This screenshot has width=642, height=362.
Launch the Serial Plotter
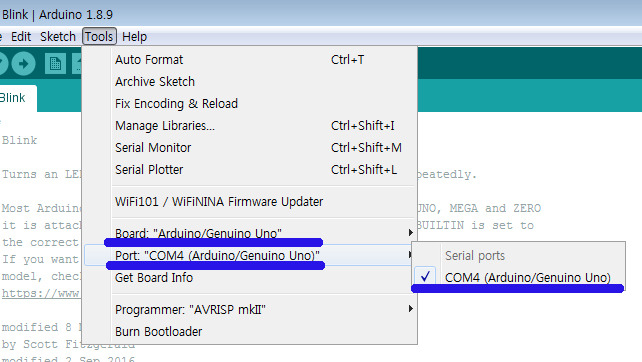250,170
